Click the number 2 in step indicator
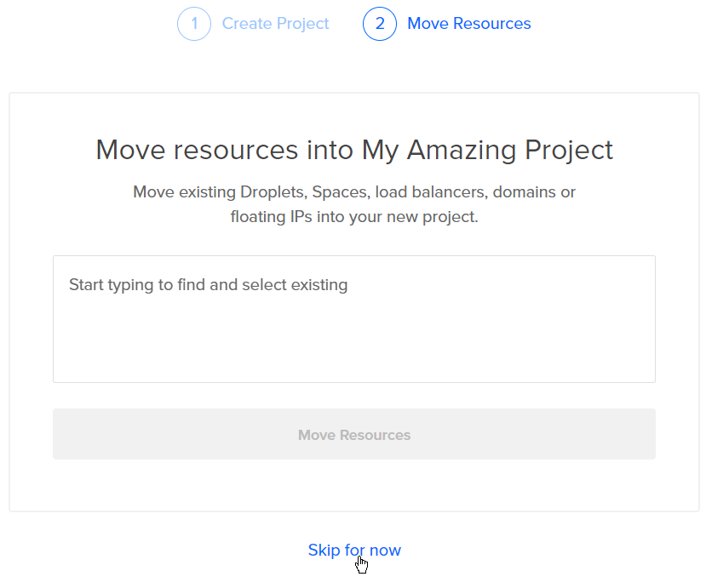 (x=380, y=23)
